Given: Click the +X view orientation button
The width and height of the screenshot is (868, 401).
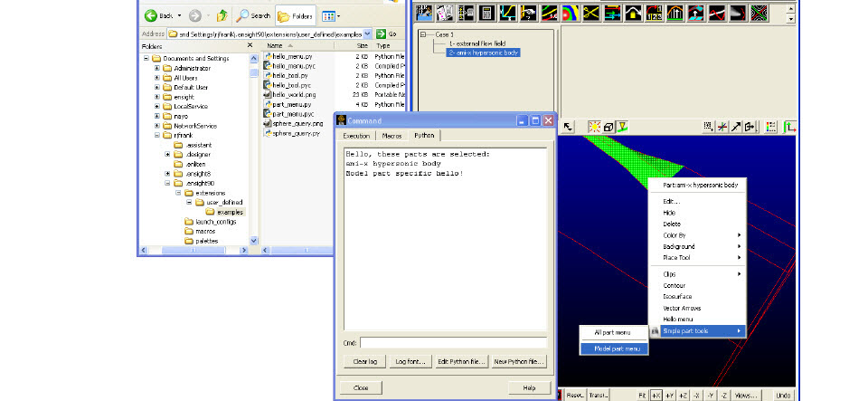Looking at the screenshot, I should click(x=656, y=396).
